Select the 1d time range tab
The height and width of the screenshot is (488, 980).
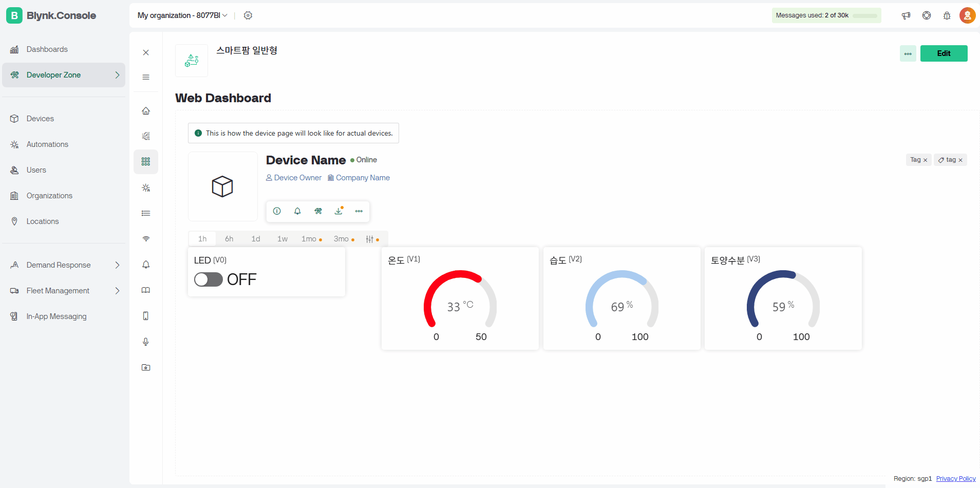(x=256, y=239)
